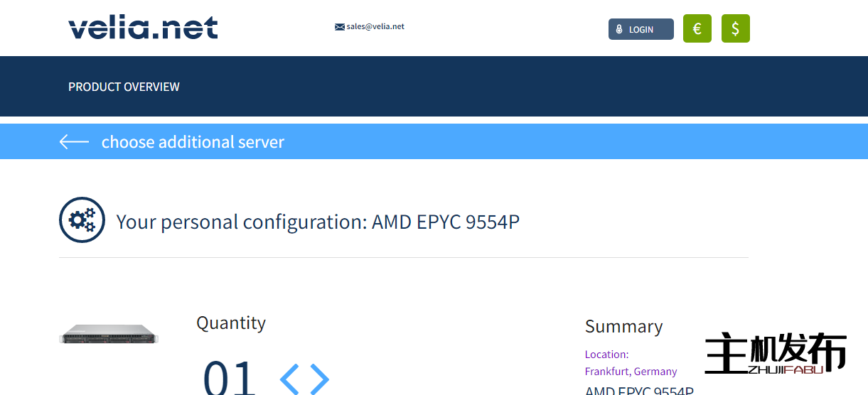Click the gears configuration icon
This screenshot has width=868, height=395.
82,220
